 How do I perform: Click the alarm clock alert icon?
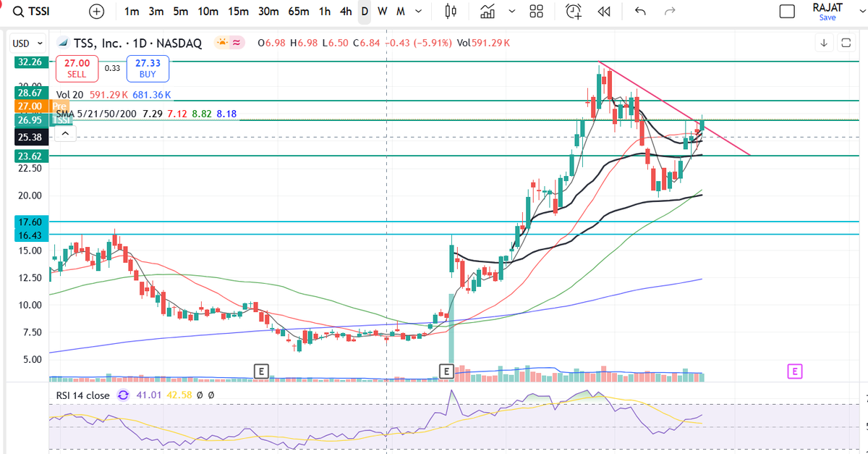(574, 12)
